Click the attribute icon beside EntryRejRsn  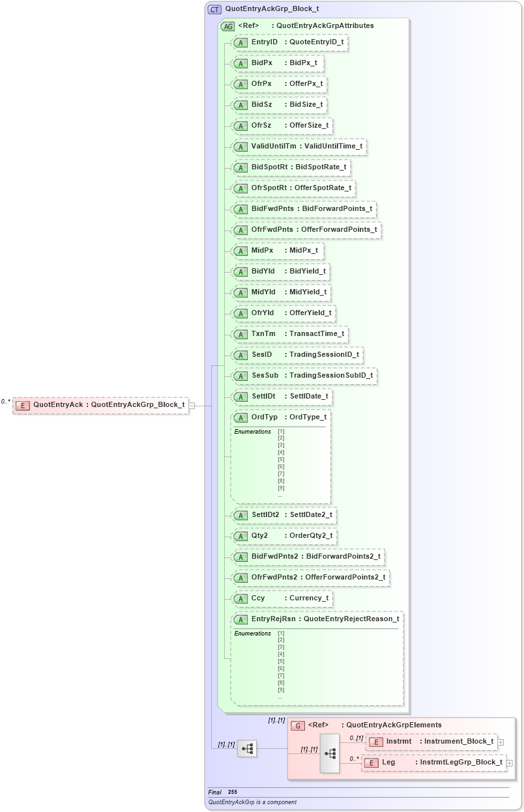click(240, 619)
